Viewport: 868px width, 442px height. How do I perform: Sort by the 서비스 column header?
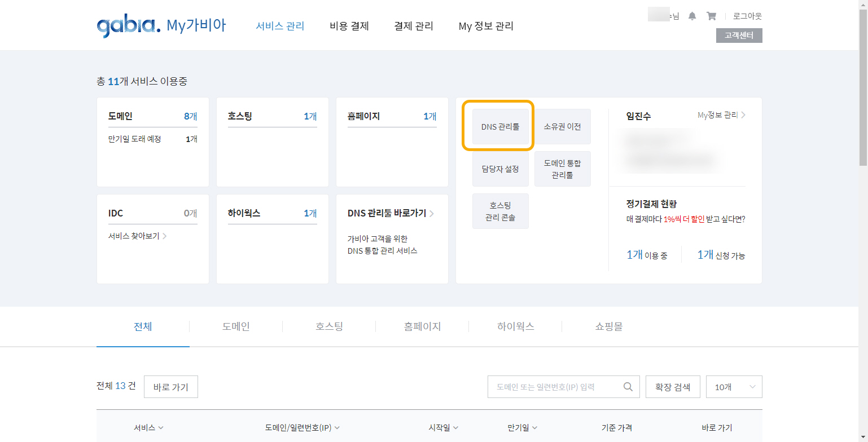pos(148,428)
